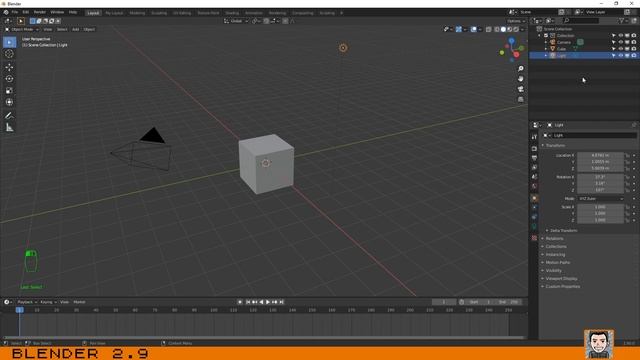Screen dimensions: 640x360
Task: Toggle visibility eye for Cube in outliner
Action: (x=620, y=49)
